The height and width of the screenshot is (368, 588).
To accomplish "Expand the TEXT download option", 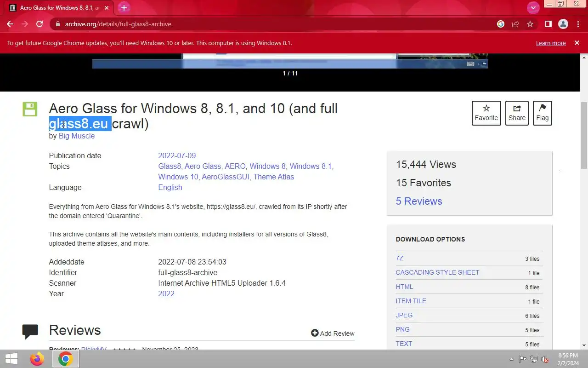I will click(404, 344).
